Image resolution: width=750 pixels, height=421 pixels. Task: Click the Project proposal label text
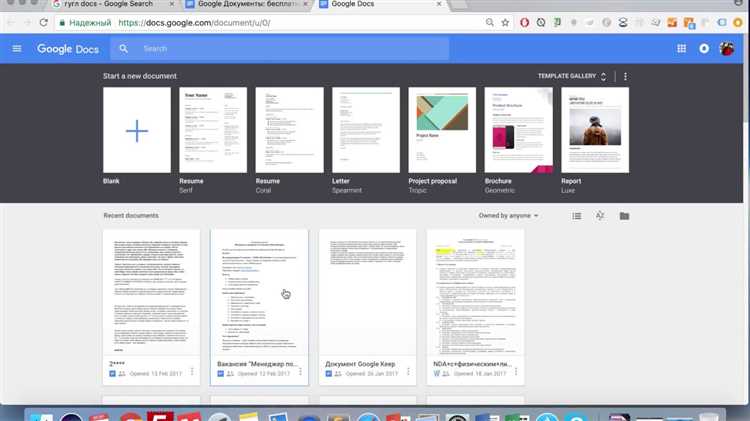[432, 181]
